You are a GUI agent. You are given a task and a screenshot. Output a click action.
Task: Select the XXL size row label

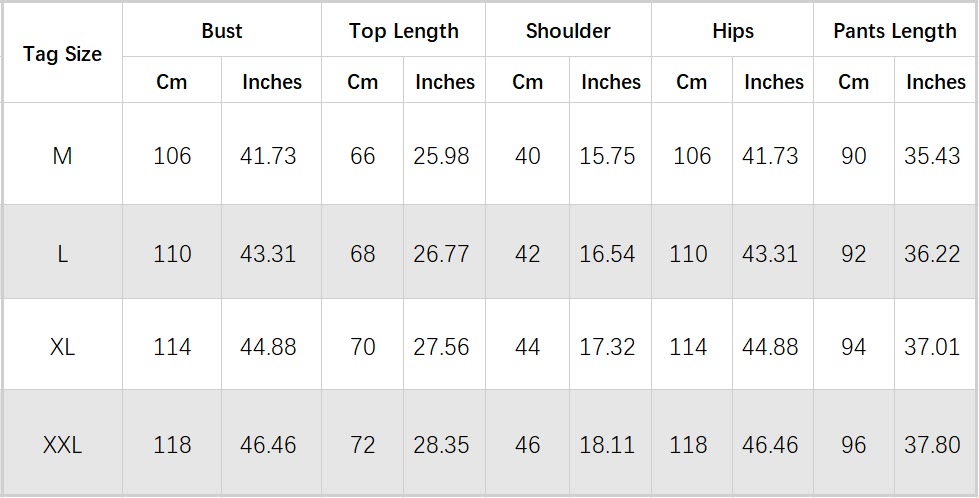(x=62, y=444)
